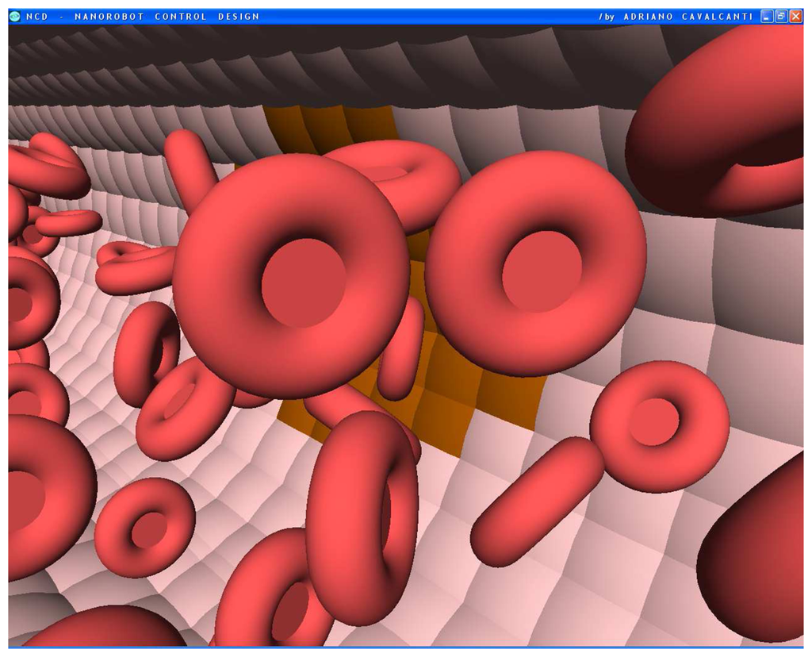The width and height of the screenshot is (812, 657).
Task: Close the Nanorobot Control Design window
Action: (795, 16)
